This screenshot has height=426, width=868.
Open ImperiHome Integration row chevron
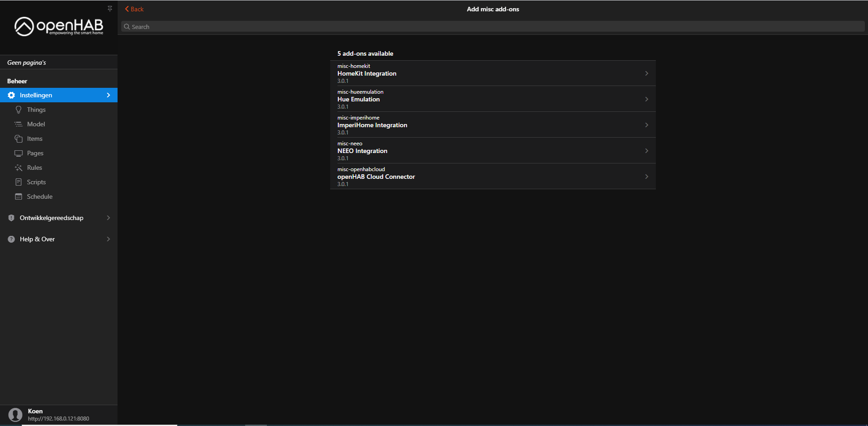pos(647,125)
